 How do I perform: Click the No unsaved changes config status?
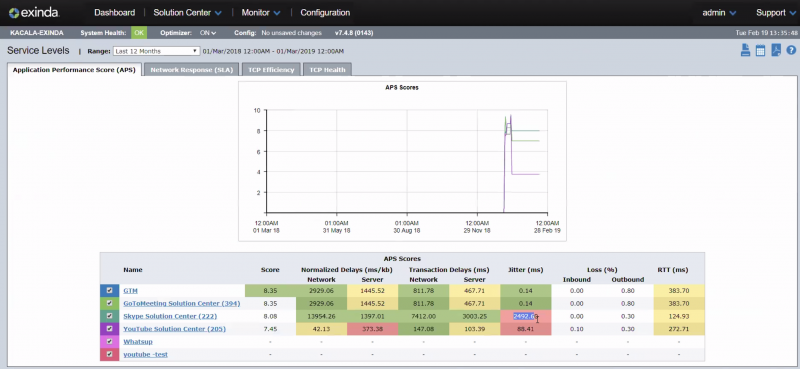[x=291, y=33]
